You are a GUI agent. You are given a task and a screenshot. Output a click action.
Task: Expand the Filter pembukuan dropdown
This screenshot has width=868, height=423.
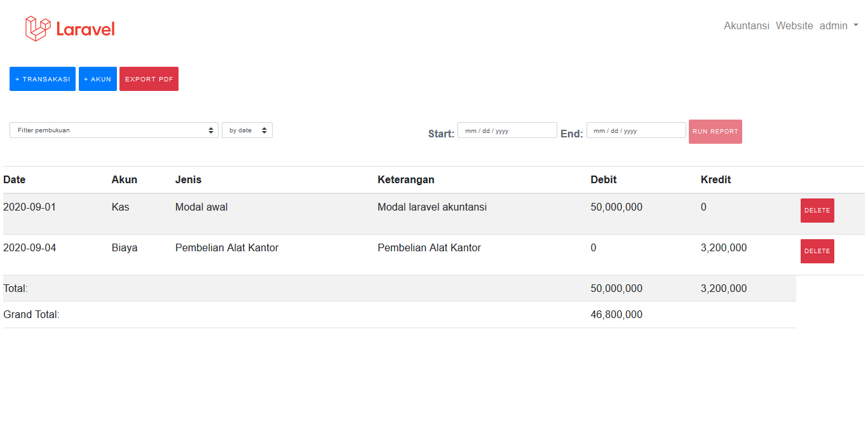(x=114, y=130)
